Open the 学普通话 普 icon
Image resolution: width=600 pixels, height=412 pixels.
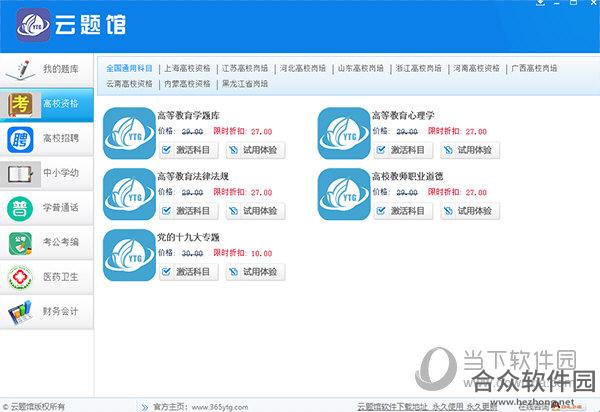point(20,209)
